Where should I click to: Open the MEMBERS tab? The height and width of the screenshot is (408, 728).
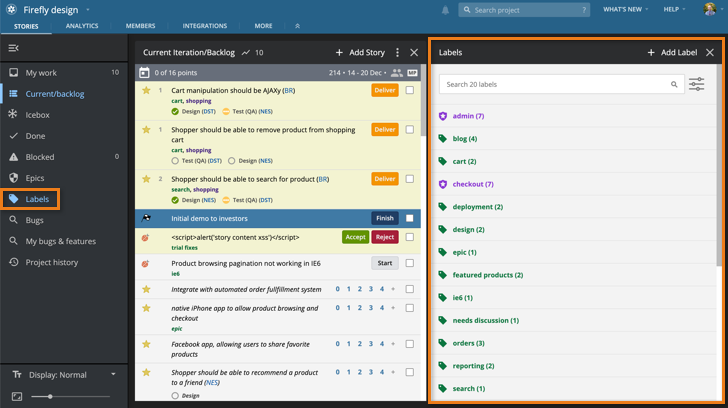(x=140, y=26)
